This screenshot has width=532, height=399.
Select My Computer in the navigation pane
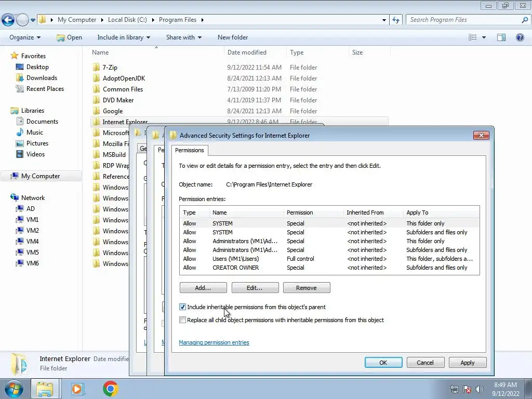[x=41, y=176]
